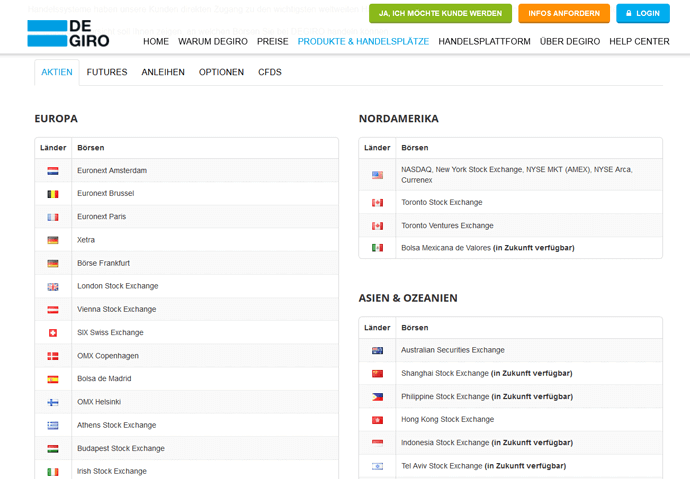The image size is (690, 479).
Task: Open the CFDS tab
Action: point(270,72)
